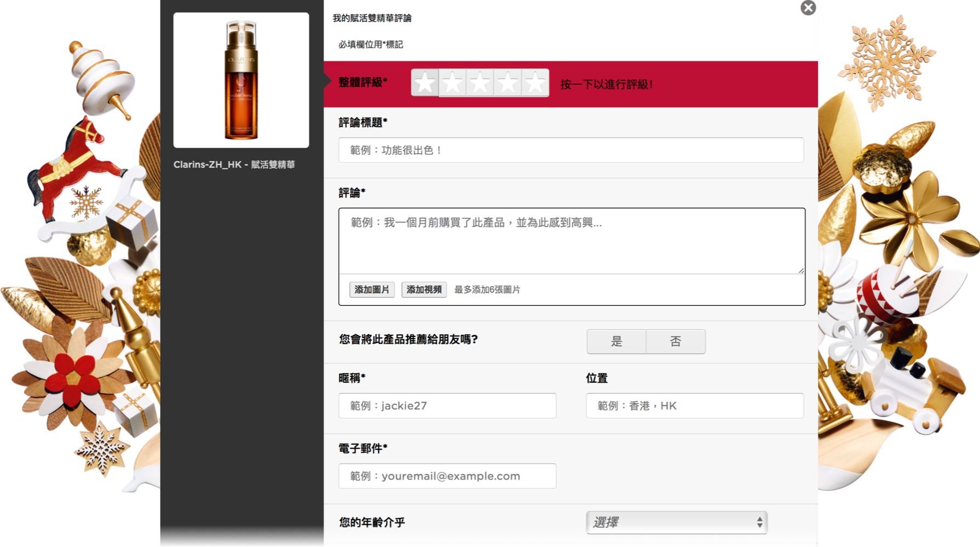Click the age dropdown arrow stepper
The height and width of the screenshot is (547, 980).
click(759, 522)
